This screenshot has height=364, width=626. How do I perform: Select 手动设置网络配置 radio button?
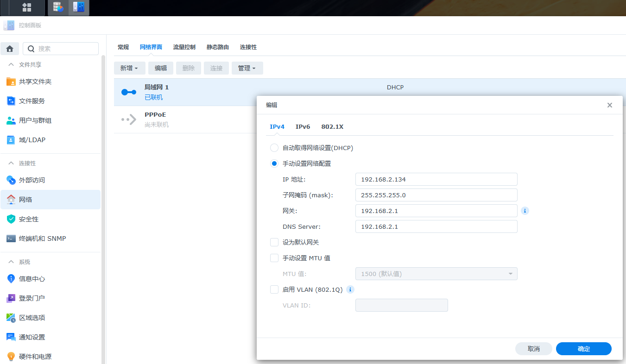[274, 163]
